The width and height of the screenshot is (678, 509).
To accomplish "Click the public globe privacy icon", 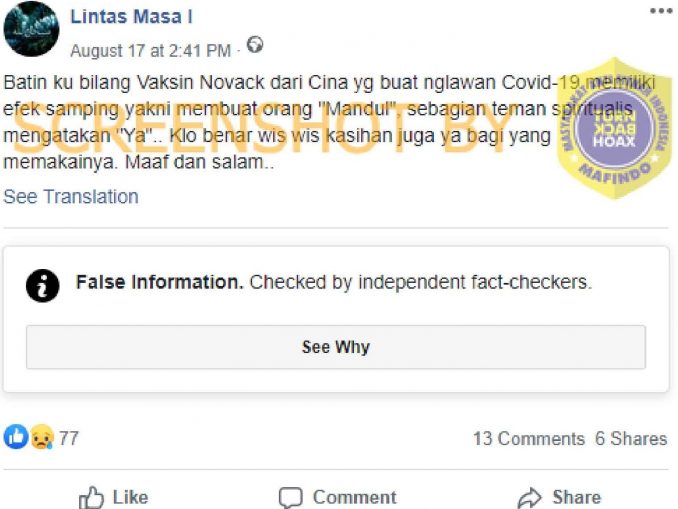I will (255, 45).
